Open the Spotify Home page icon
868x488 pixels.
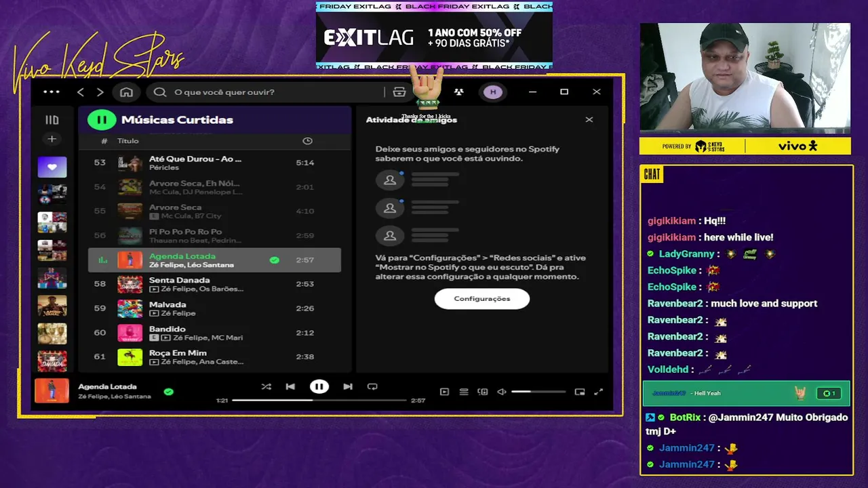pyautogui.click(x=126, y=92)
